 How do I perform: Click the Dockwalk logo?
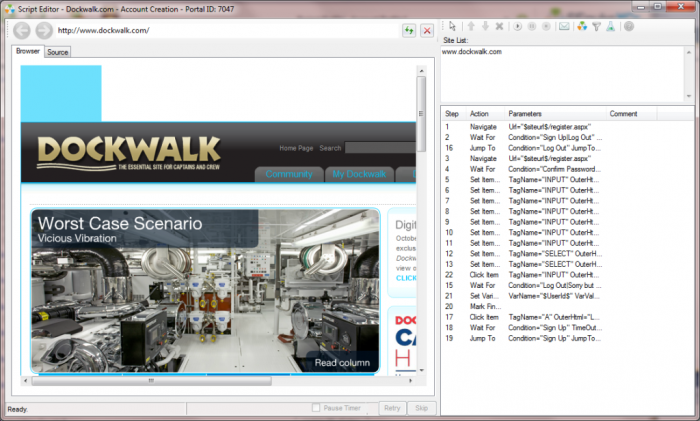tap(129, 153)
